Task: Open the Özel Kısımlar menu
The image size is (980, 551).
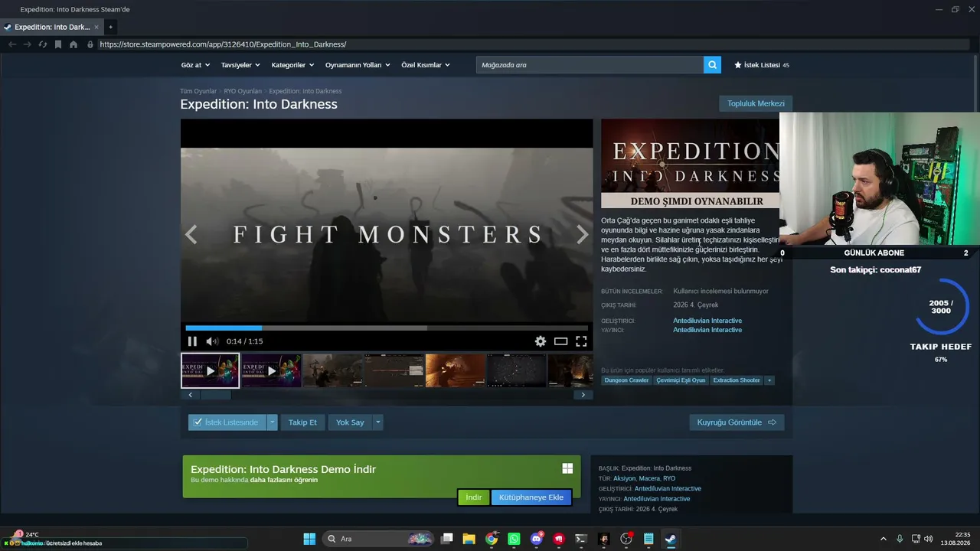Action: tap(426, 65)
